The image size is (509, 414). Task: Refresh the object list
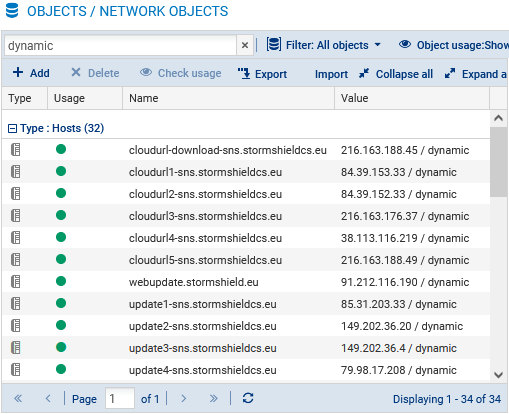(248, 398)
